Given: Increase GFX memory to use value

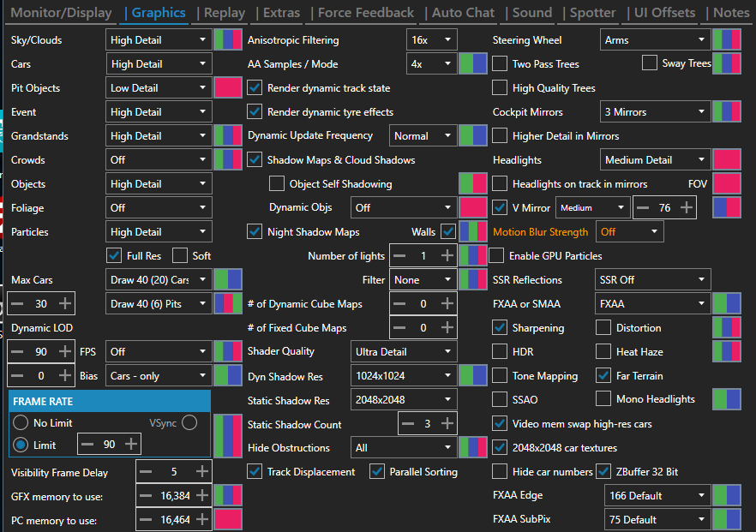Looking at the screenshot, I should (x=202, y=495).
